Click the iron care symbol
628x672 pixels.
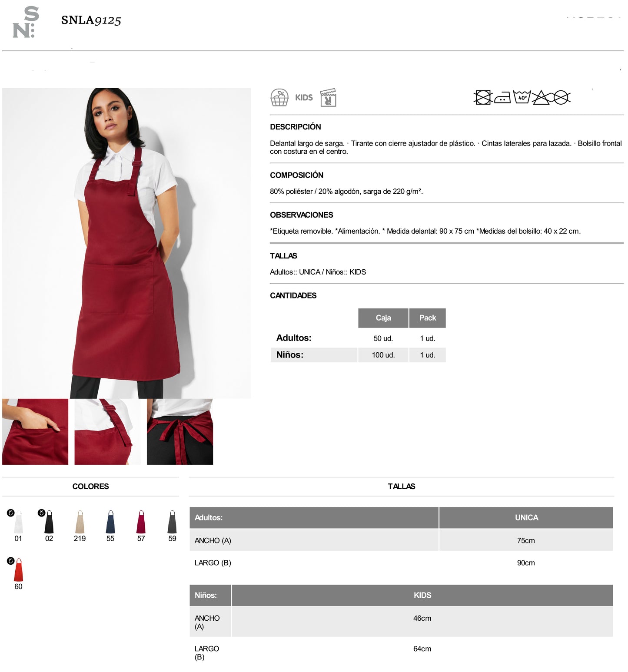pyautogui.click(x=502, y=97)
